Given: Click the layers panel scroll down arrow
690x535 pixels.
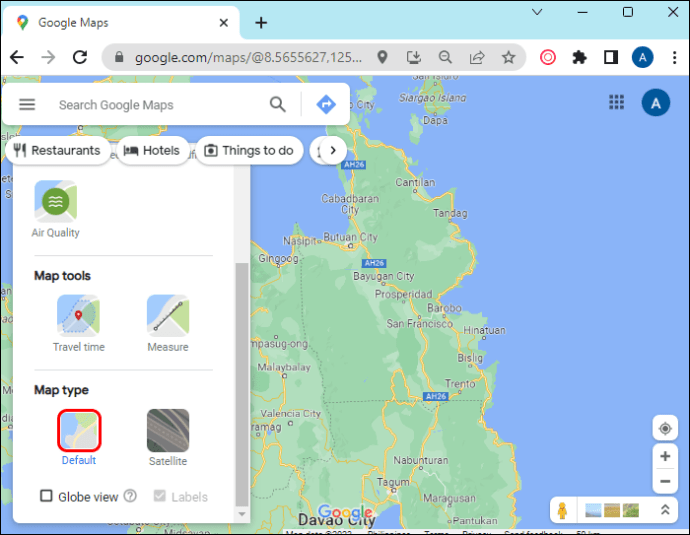Looking at the screenshot, I should point(242,513).
